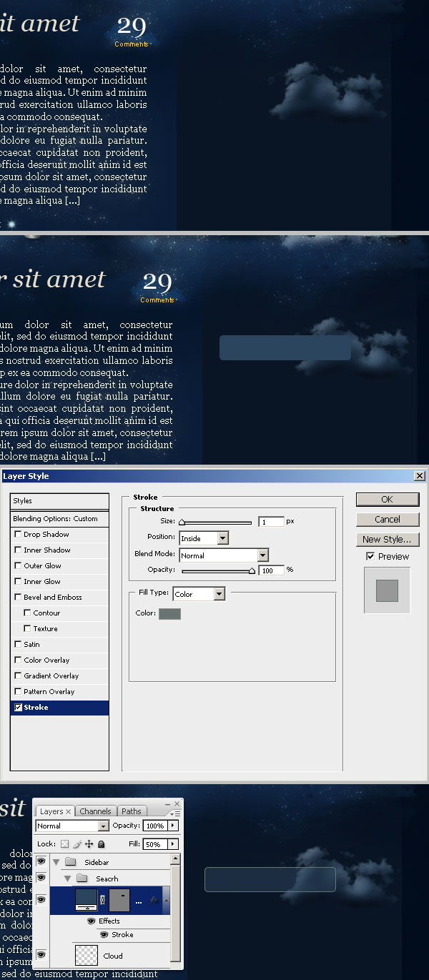The width and height of the screenshot is (429, 980).
Task: Enable the Inner Shadow checkbox
Action: click(18, 550)
